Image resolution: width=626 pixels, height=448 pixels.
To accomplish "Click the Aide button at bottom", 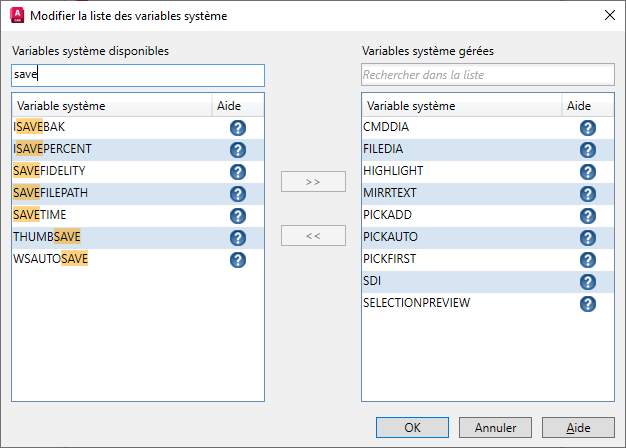I will click(x=578, y=427).
